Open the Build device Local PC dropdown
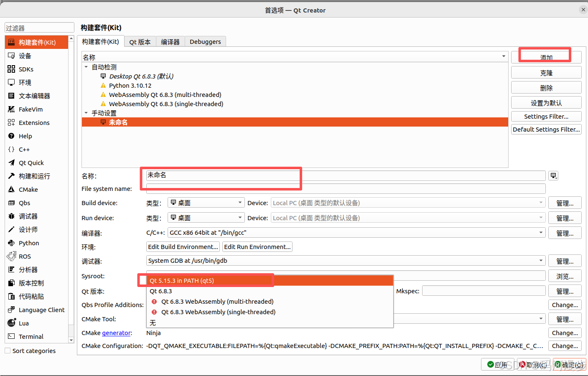The width and height of the screenshot is (588, 376). click(408, 203)
